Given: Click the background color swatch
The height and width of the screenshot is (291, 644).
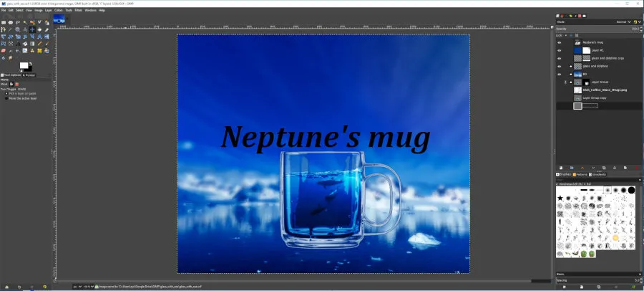Looking at the screenshot, I should point(29,70).
